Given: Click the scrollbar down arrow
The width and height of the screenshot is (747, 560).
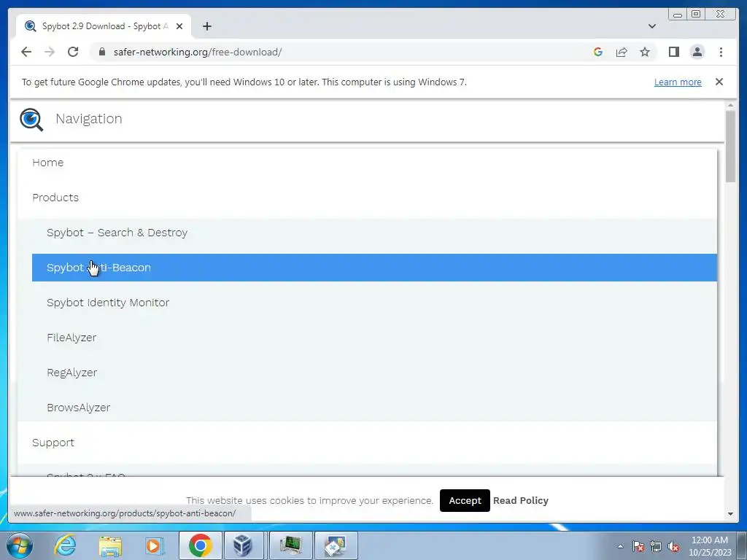Looking at the screenshot, I should click(x=730, y=514).
